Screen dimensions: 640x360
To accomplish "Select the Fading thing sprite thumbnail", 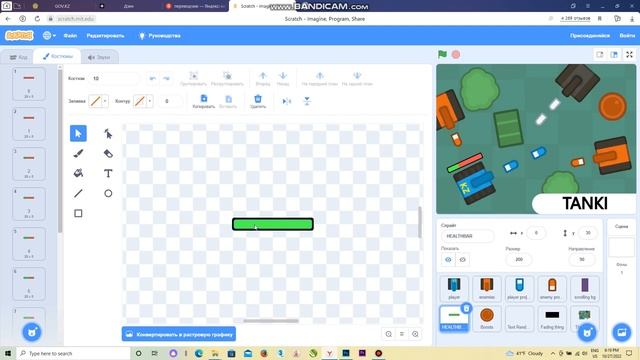I will coord(552,318).
